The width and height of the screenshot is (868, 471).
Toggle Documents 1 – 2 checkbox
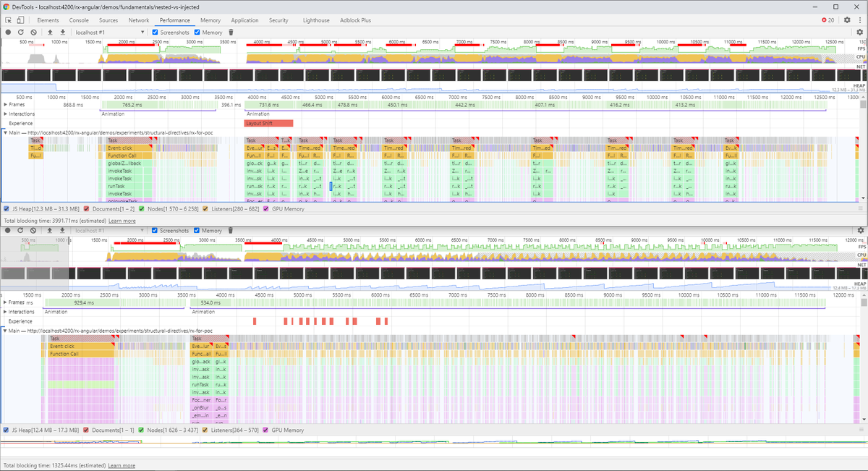86,210
